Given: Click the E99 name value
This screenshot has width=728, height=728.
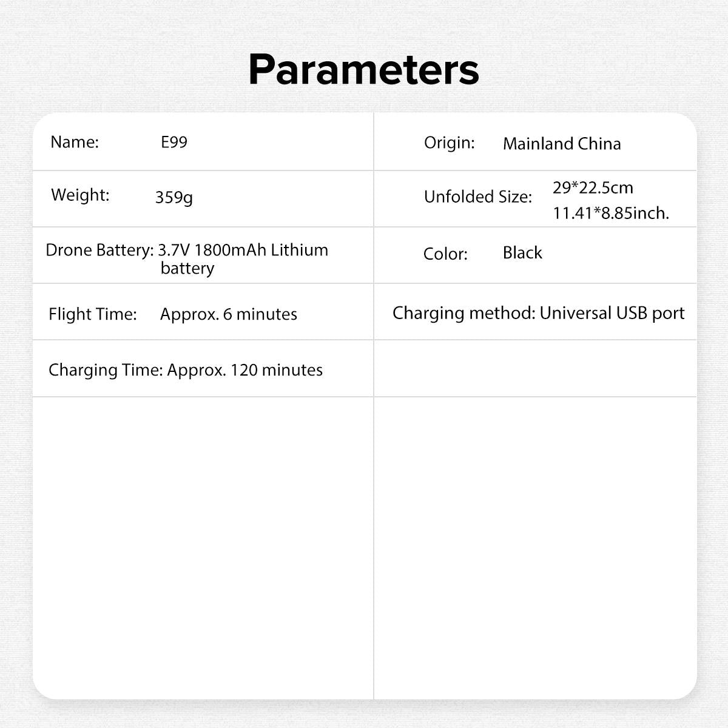Looking at the screenshot, I should pos(174,142).
